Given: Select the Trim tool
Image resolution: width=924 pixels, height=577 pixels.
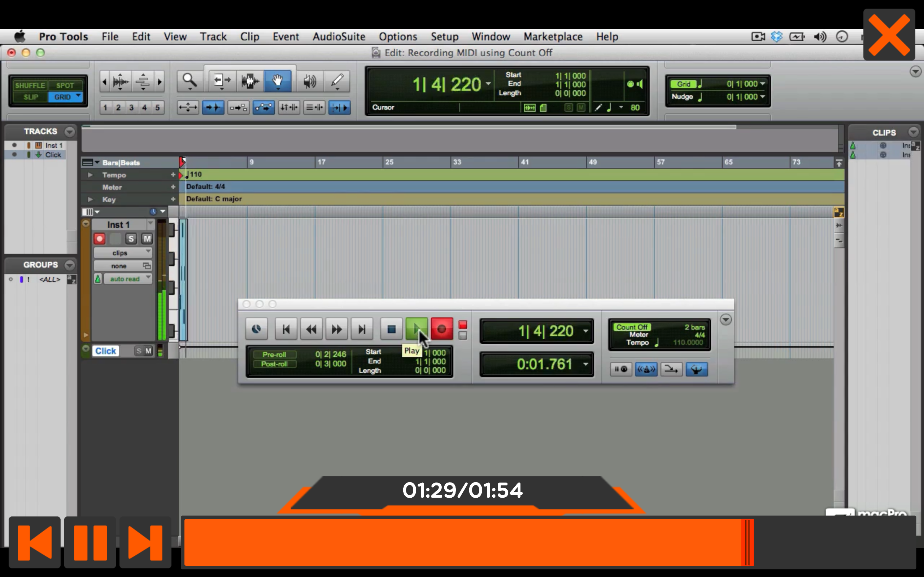Looking at the screenshot, I should [x=222, y=81].
